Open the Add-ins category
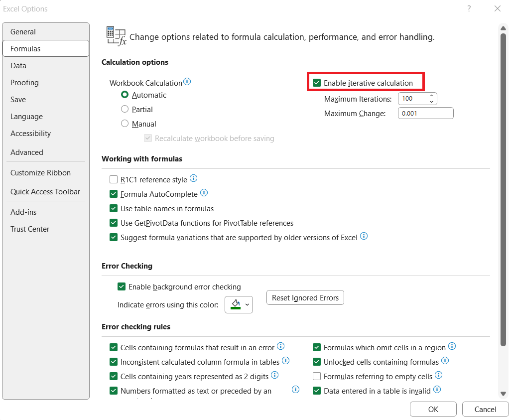This screenshot has width=510, height=420. pyautogui.click(x=46, y=212)
